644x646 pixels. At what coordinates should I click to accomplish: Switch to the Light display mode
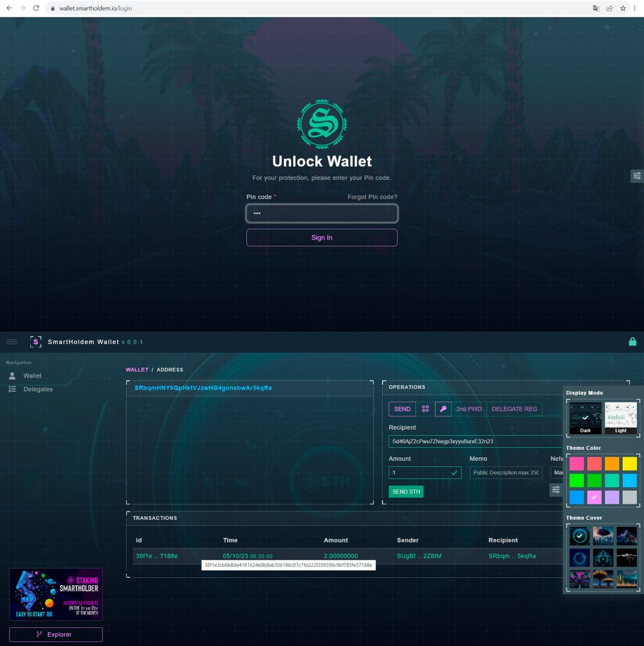tap(621, 418)
